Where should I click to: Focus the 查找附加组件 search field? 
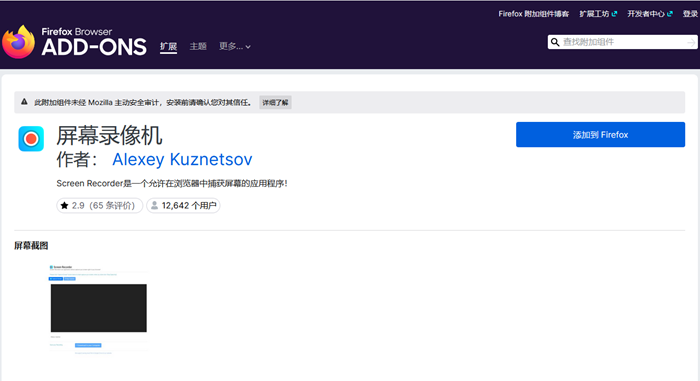point(623,42)
